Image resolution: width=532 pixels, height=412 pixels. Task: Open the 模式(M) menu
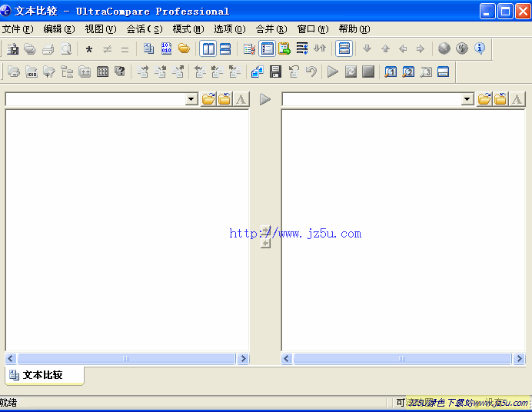188,29
